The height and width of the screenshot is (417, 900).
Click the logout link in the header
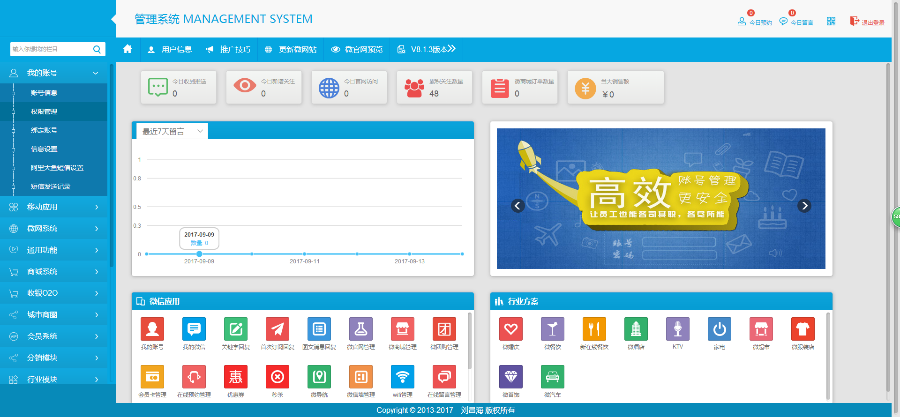pyautogui.click(x=867, y=21)
